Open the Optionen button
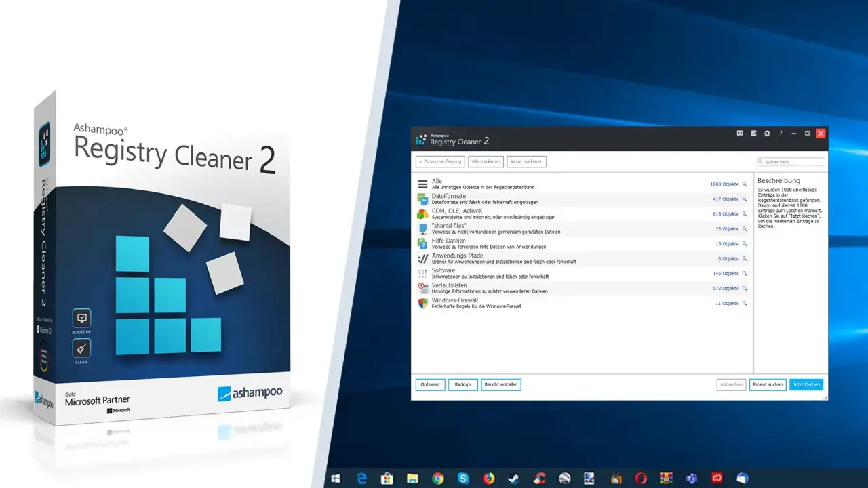 (430, 384)
